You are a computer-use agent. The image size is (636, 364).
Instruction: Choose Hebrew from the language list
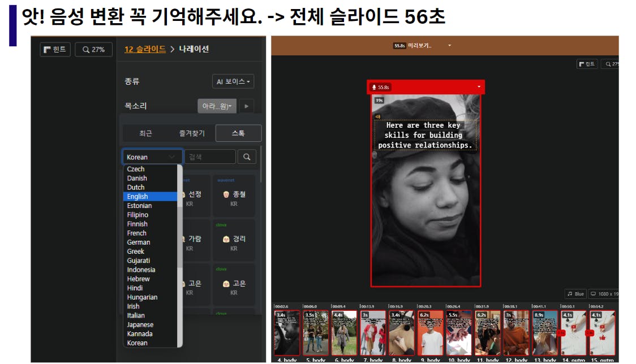[x=150, y=279]
